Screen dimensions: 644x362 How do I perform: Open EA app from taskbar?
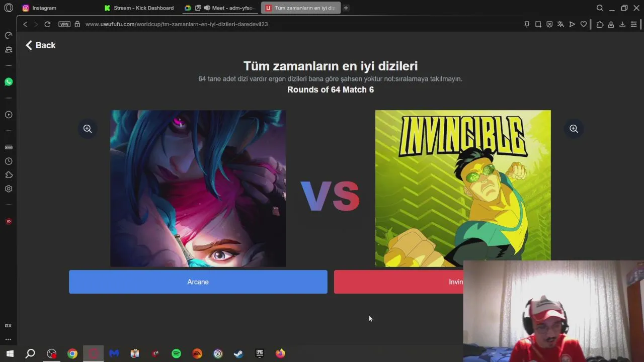[x=197, y=353]
